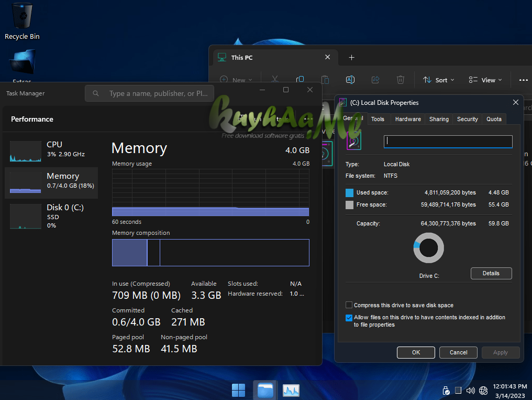Click the Details button
The image size is (532, 400).
491,273
